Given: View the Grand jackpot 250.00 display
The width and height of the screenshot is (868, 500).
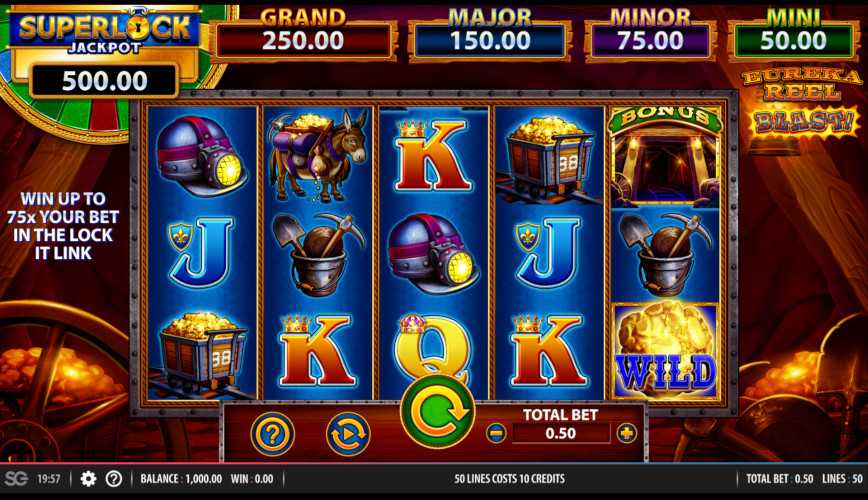Looking at the screenshot, I should click(x=303, y=41).
